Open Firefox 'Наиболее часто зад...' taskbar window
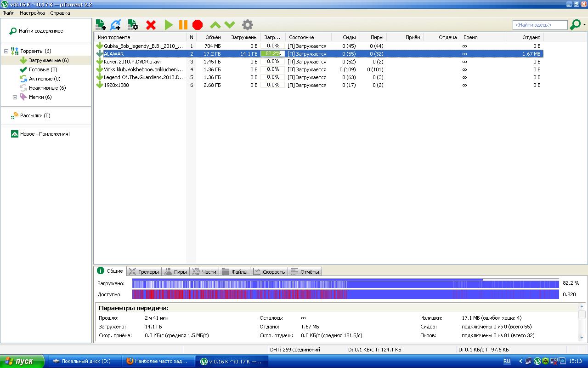The height and width of the screenshot is (368, 588). (158, 361)
